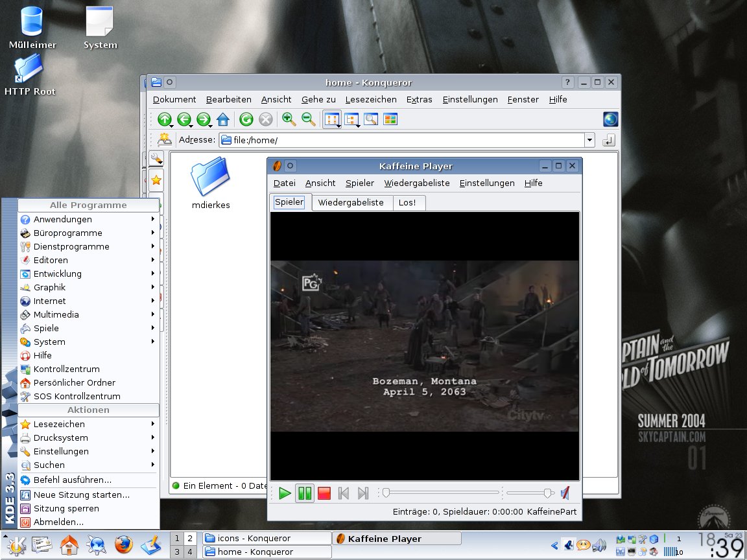Expand the address bar history dropdown
The height and width of the screenshot is (560, 747).
pos(590,140)
